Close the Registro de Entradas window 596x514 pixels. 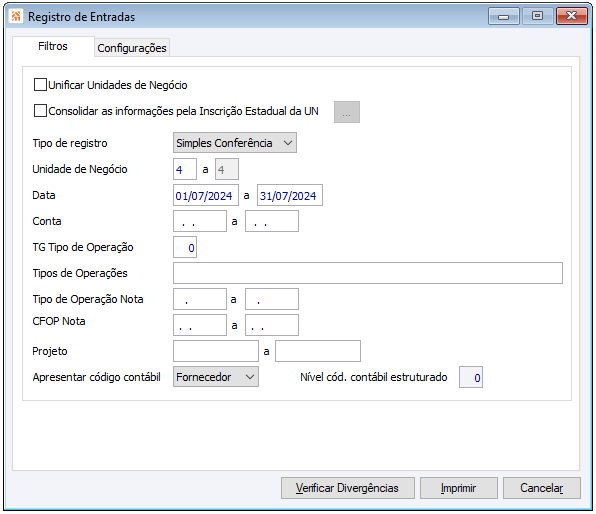click(x=572, y=16)
